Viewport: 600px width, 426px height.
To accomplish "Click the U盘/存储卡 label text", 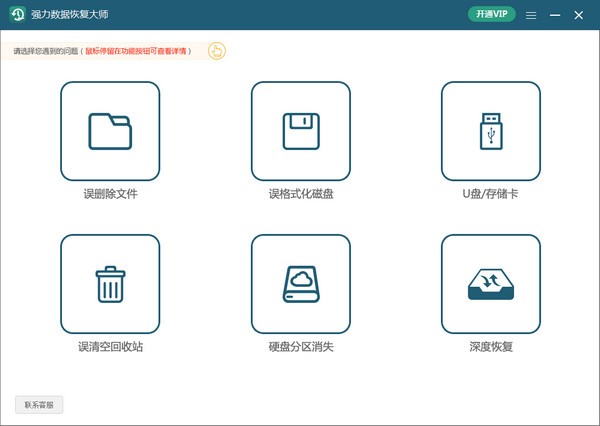I will 491,194.
